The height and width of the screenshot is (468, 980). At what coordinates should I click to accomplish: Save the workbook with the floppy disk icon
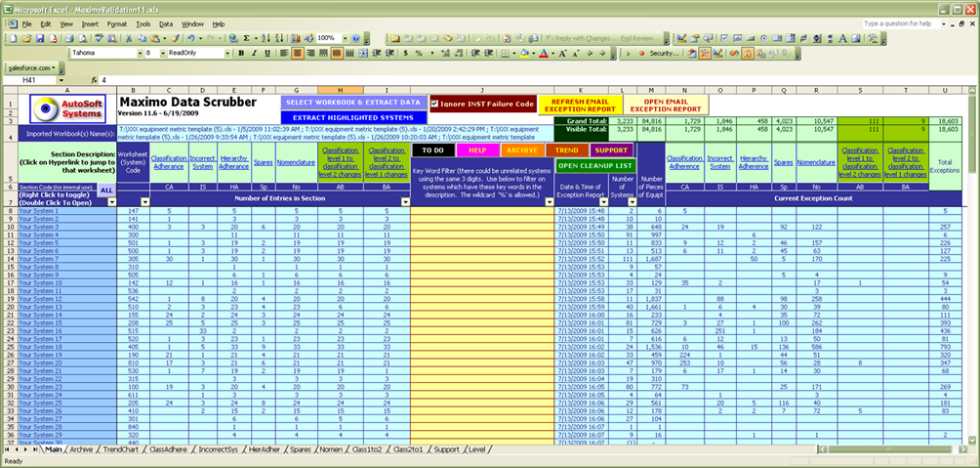40,38
